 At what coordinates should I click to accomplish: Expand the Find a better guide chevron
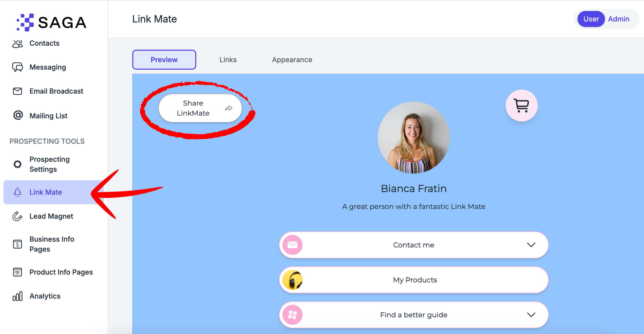point(531,315)
